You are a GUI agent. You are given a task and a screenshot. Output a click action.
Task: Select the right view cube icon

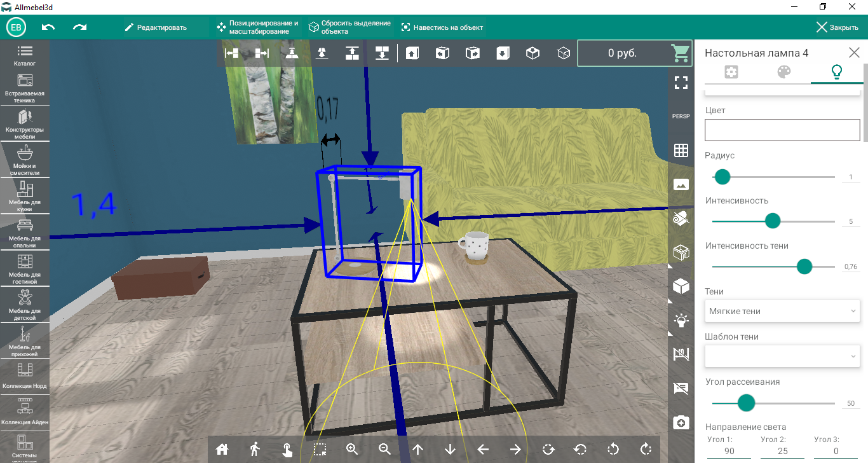[473, 53]
